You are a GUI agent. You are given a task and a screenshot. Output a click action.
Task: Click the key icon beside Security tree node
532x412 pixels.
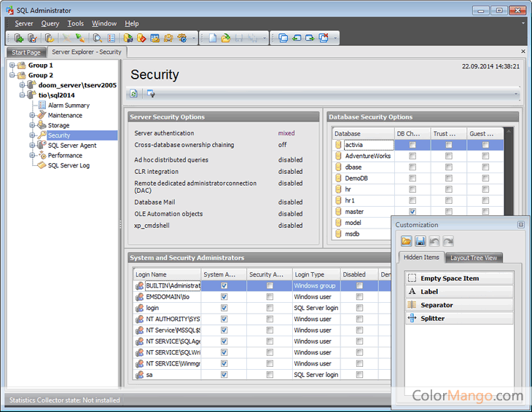pyautogui.click(x=42, y=135)
